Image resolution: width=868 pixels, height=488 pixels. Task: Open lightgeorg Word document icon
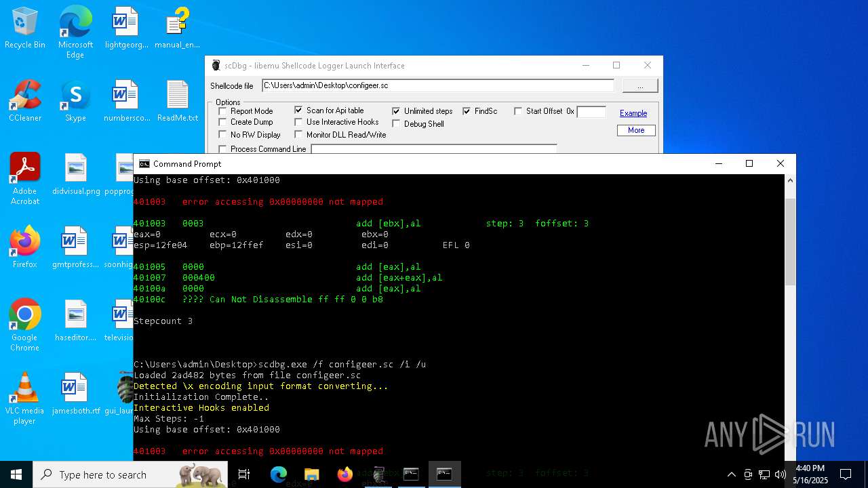pos(125,28)
